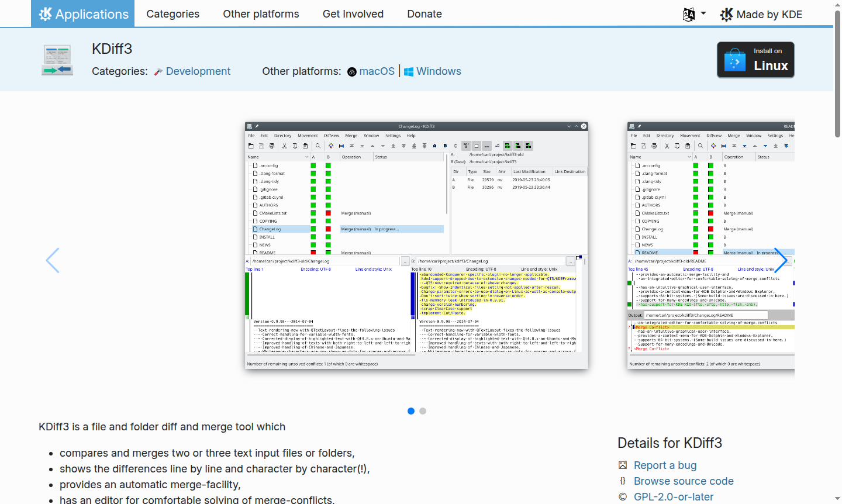Click the macOS platform icon
This screenshot has width=842, height=504.
coord(351,72)
